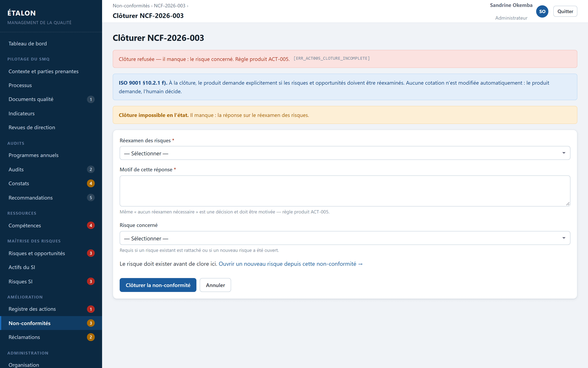The image size is (588, 368).
Task: Go to Non-conformités breadcrumb link
Action: (131, 6)
